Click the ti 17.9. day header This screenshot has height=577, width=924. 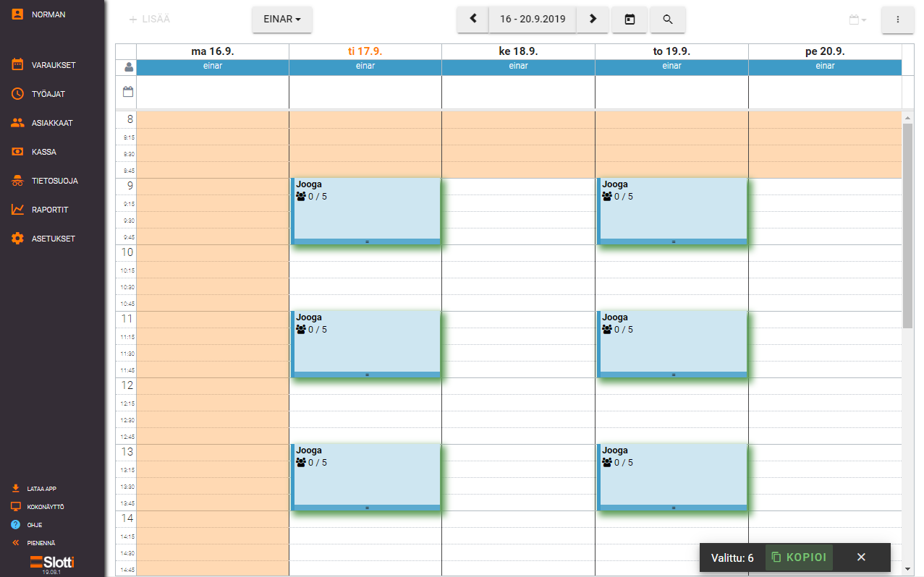[365, 51]
